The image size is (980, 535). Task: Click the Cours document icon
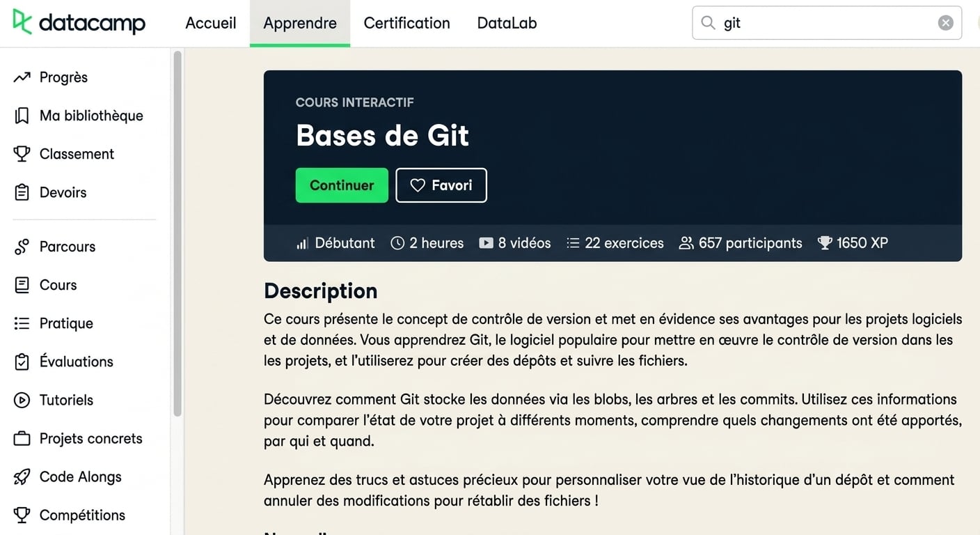(22, 285)
